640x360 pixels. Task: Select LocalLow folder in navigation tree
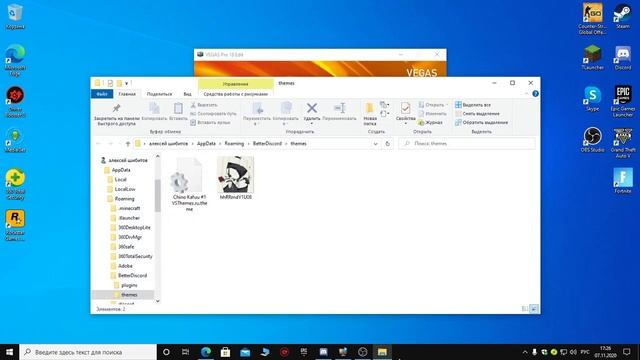(125, 189)
